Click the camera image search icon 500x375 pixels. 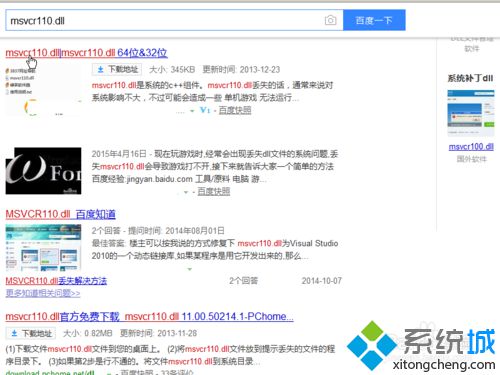point(330,21)
